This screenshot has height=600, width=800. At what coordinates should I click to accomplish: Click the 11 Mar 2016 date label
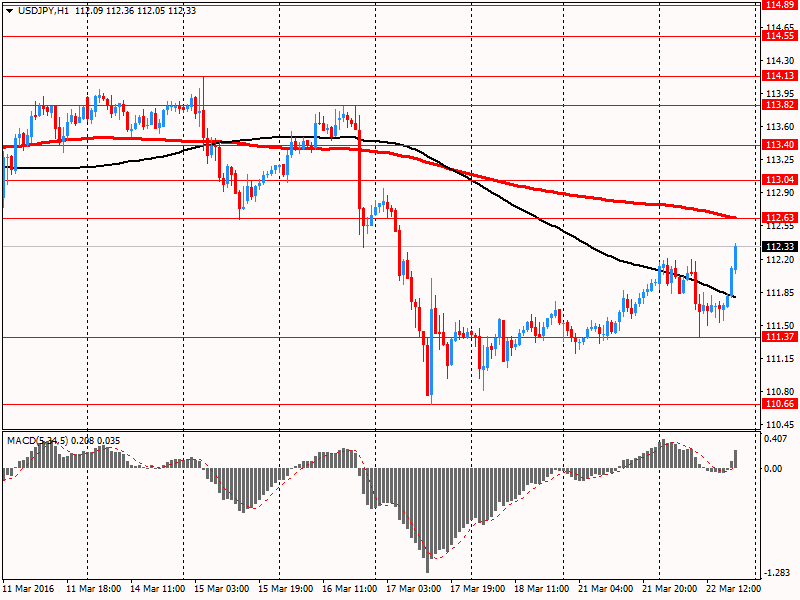coord(29,589)
